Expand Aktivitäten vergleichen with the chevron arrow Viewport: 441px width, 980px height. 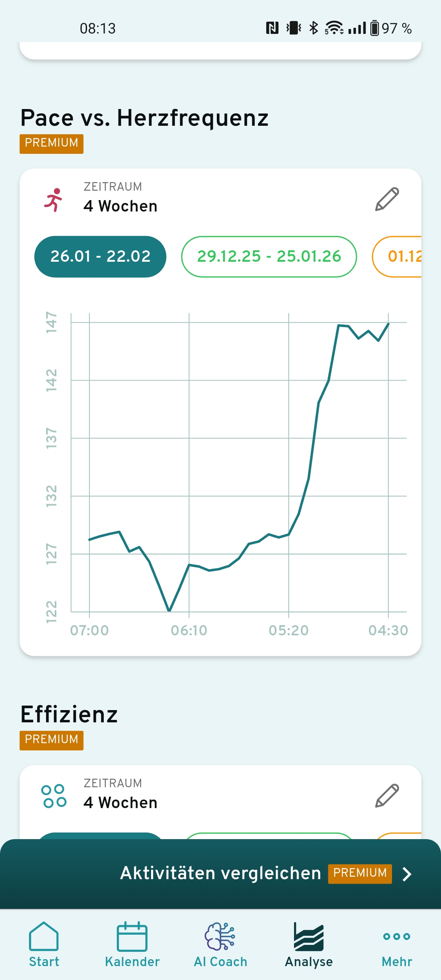pos(407,874)
